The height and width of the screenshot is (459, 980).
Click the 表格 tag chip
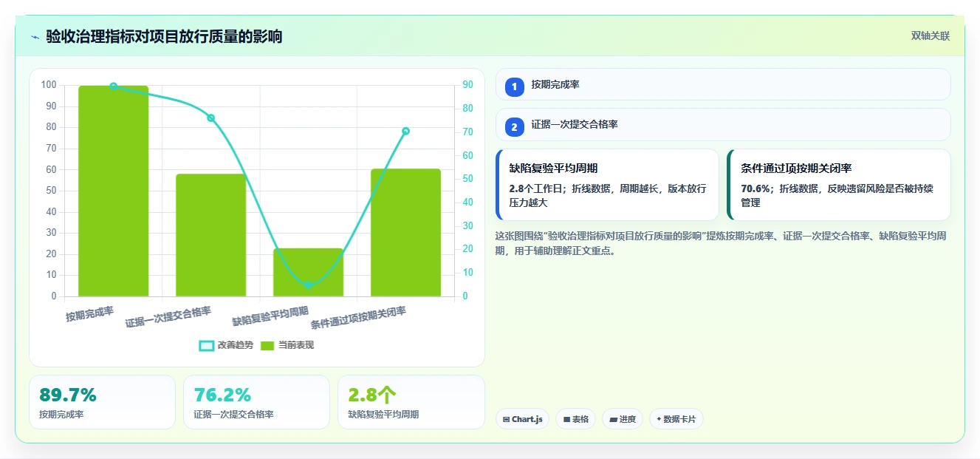[x=575, y=419]
